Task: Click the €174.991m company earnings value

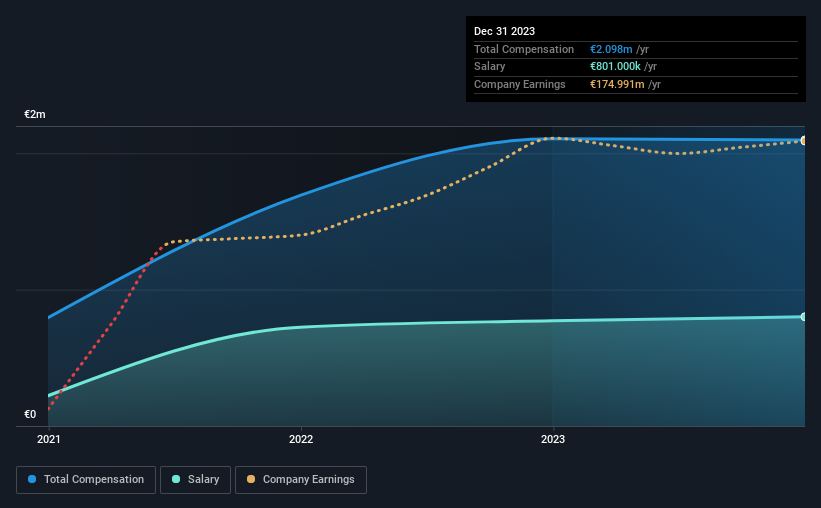Action: click(x=617, y=84)
